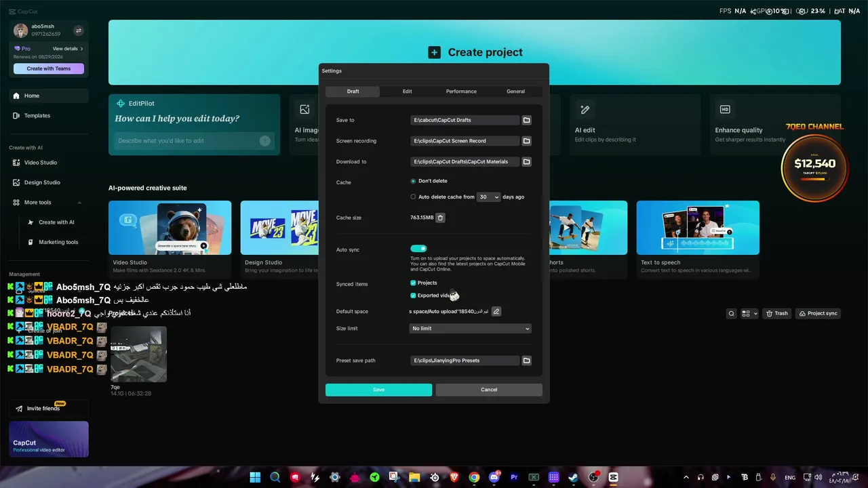Click the Project sync button
The image size is (868, 488).
pyautogui.click(x=818, y=314)
